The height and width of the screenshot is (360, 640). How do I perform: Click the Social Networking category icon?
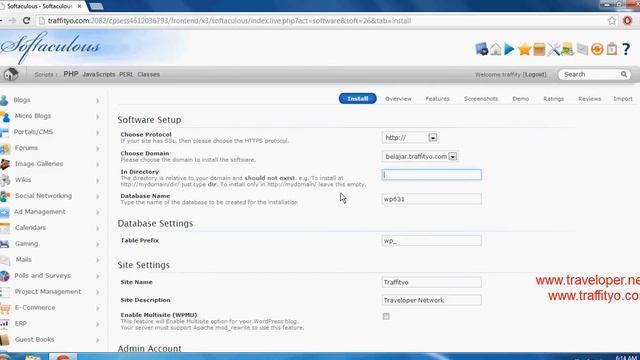(4, 196)
